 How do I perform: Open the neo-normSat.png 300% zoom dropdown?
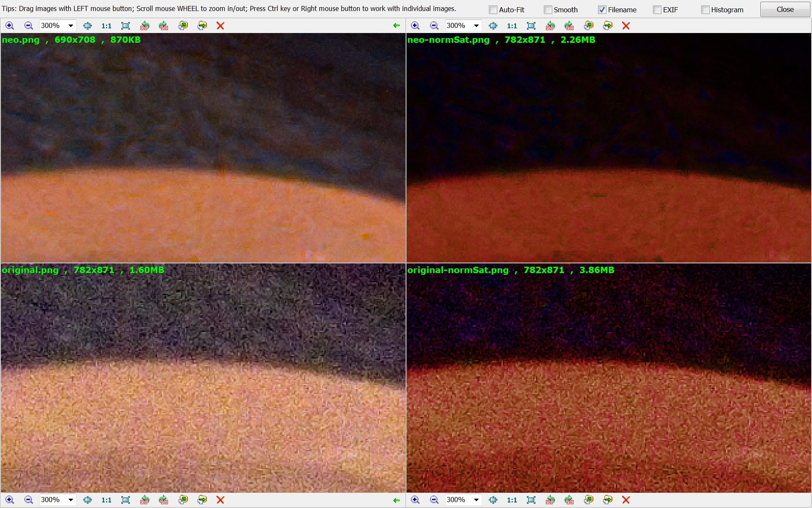[476, 26]
